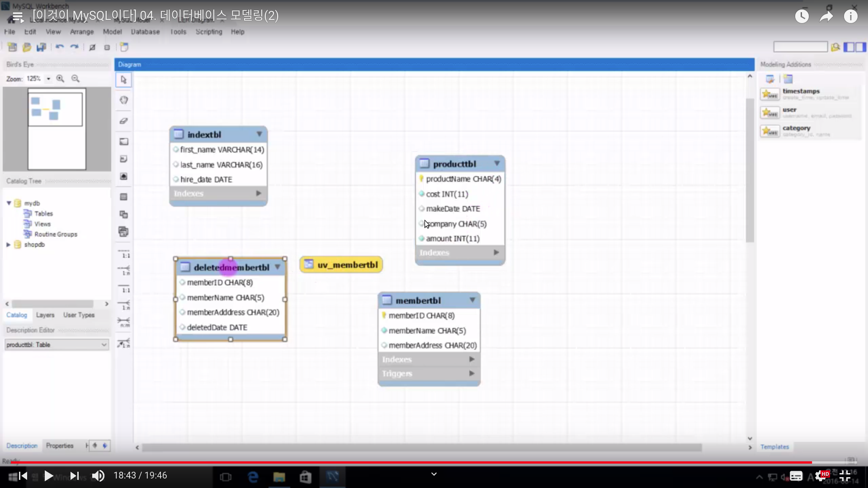
Task: Switch to the User Types tab
Action: coord(79,315)
